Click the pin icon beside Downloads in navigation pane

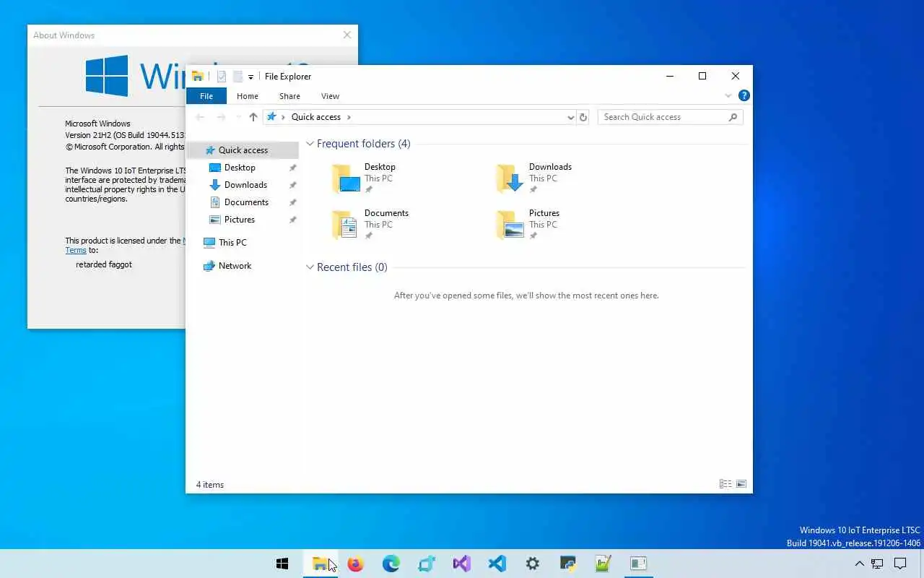click(292, 185)
